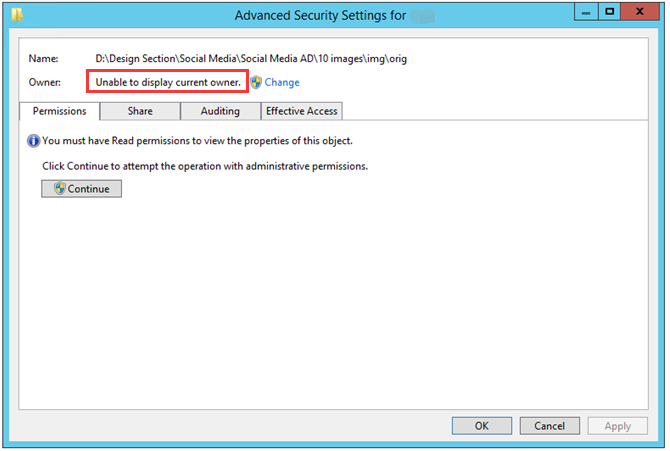
Task: Switch to the Permissions tab
Action: pos(59,111)
